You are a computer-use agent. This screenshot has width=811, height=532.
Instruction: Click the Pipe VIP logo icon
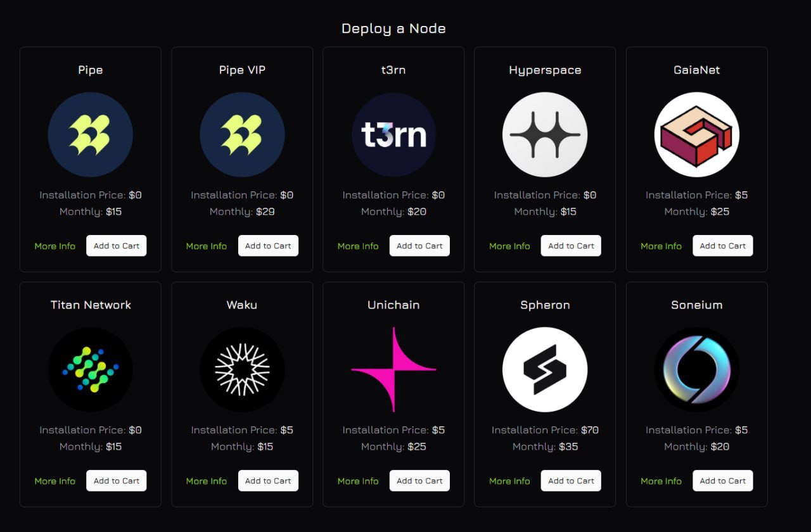click(242, 135)
